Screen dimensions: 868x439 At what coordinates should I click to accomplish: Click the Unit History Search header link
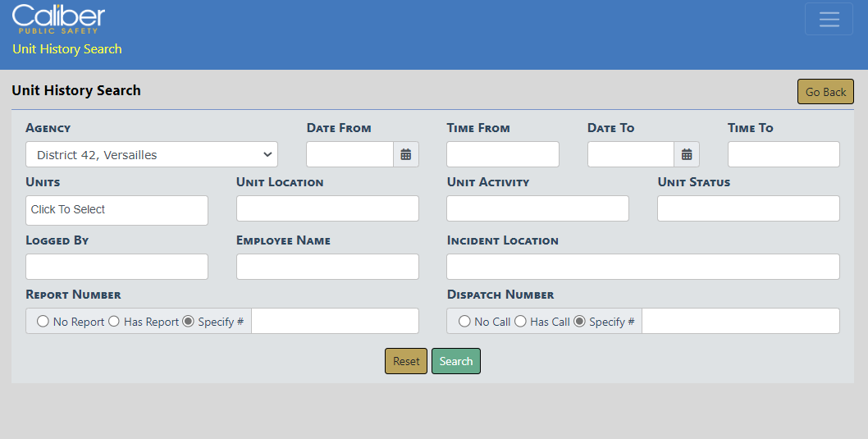(x=67, y=49)
